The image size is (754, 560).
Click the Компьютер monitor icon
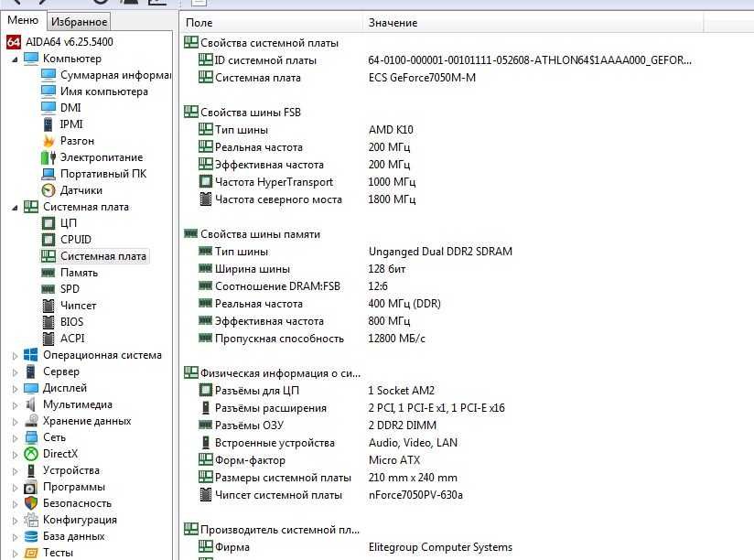click(x=31, y=59)
